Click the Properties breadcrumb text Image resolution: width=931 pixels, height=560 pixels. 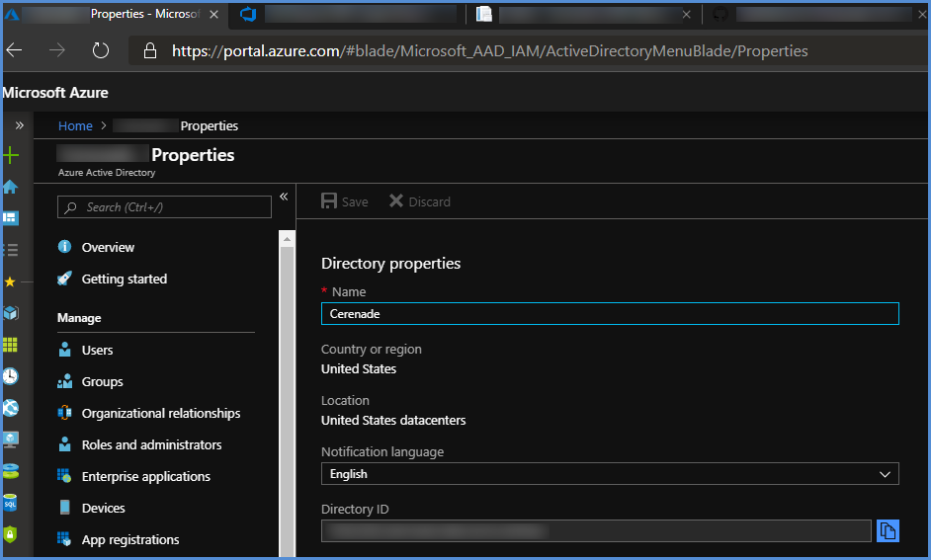point(209,125)
